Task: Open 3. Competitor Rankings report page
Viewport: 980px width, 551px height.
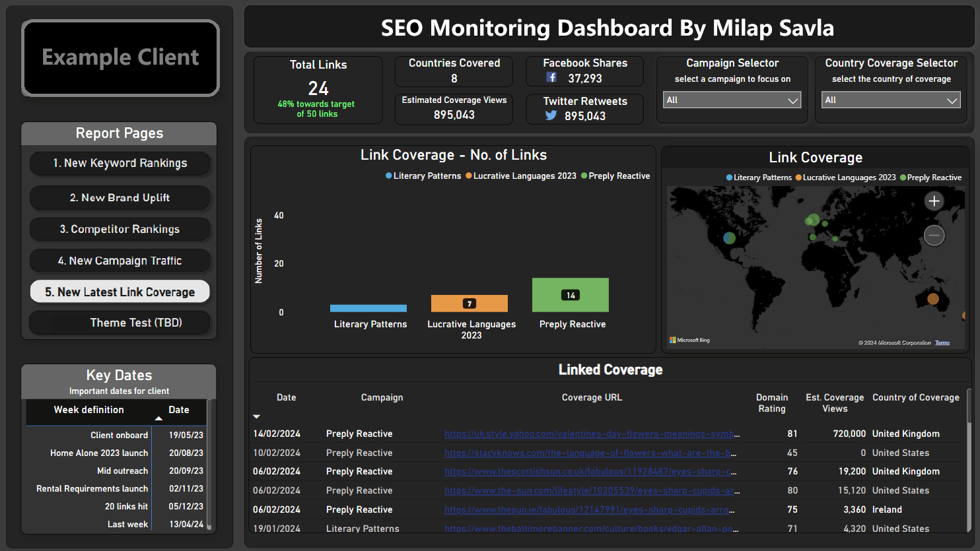Action: (120, 229)
